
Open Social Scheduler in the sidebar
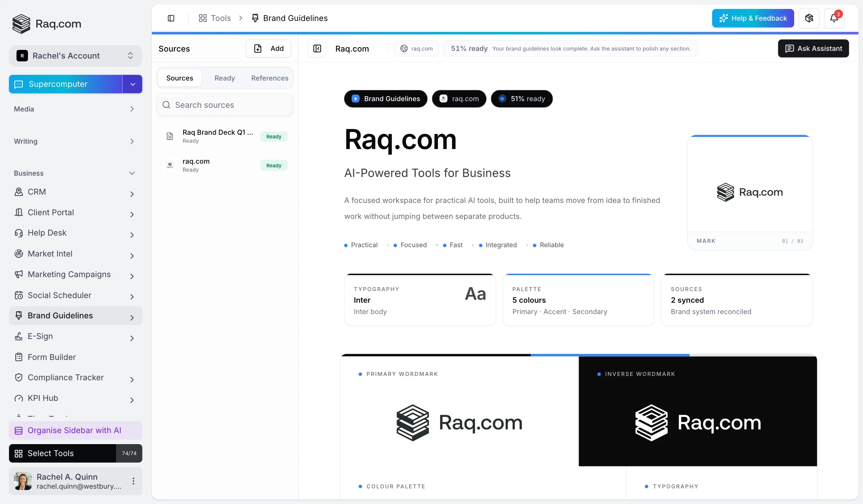[x=76, y=295]
